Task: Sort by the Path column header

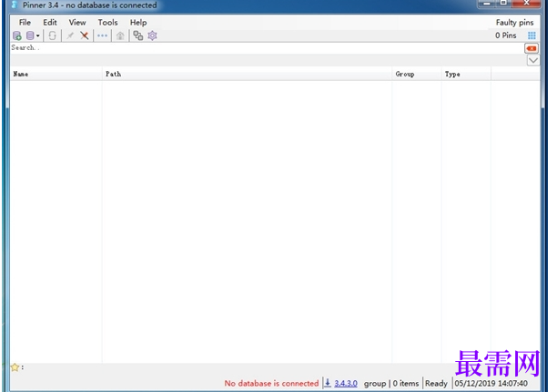Action: tap(247, 74)
